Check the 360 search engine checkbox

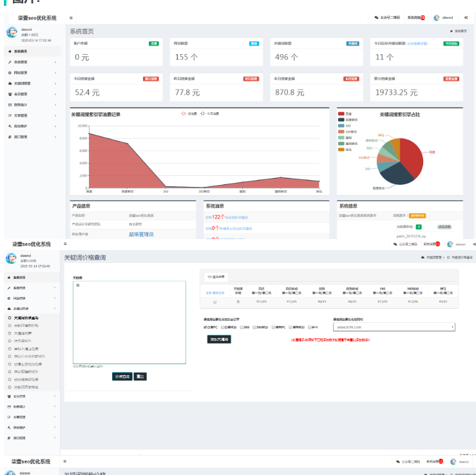(242, 327)
